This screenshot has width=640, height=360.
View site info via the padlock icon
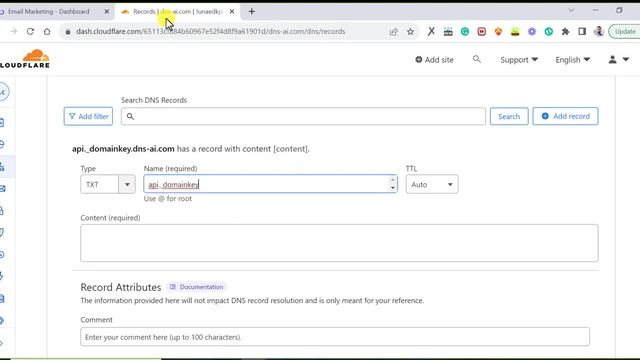(68, 31)
